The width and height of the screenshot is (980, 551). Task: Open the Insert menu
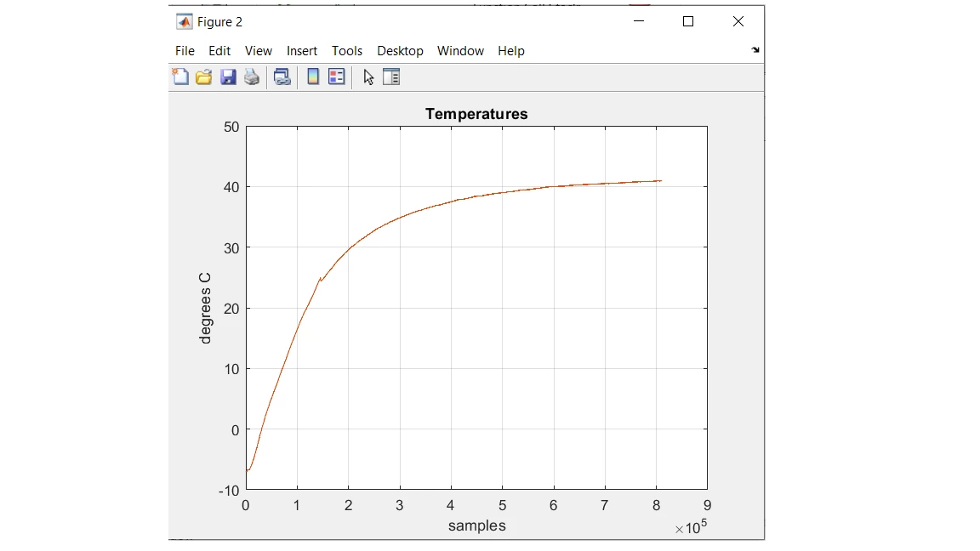coord(302,51)
